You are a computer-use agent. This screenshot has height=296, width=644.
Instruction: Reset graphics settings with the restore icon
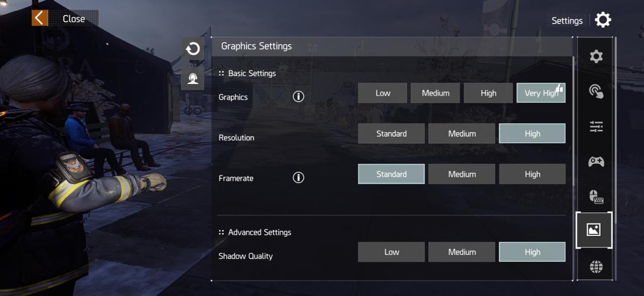pos(193,49)
